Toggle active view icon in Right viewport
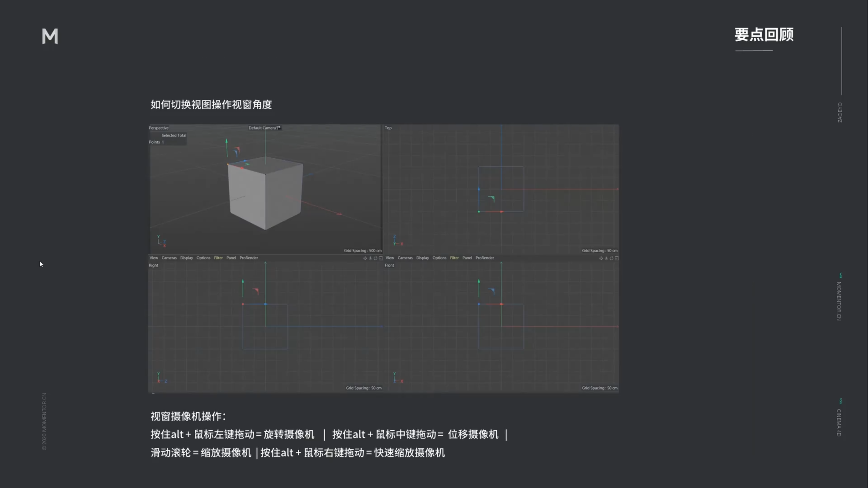868x488 pixels. pyautogui.click(x=381, y=258)
